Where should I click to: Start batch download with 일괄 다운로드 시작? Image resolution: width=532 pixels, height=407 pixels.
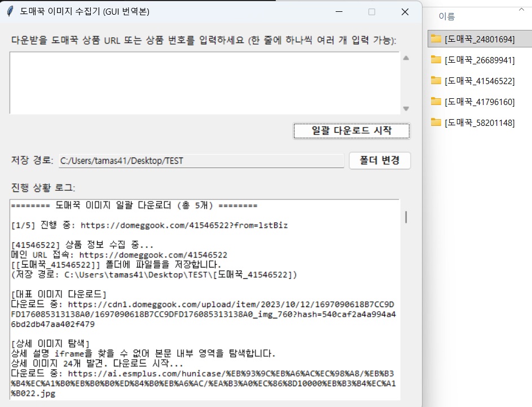(x=351, y=131)
